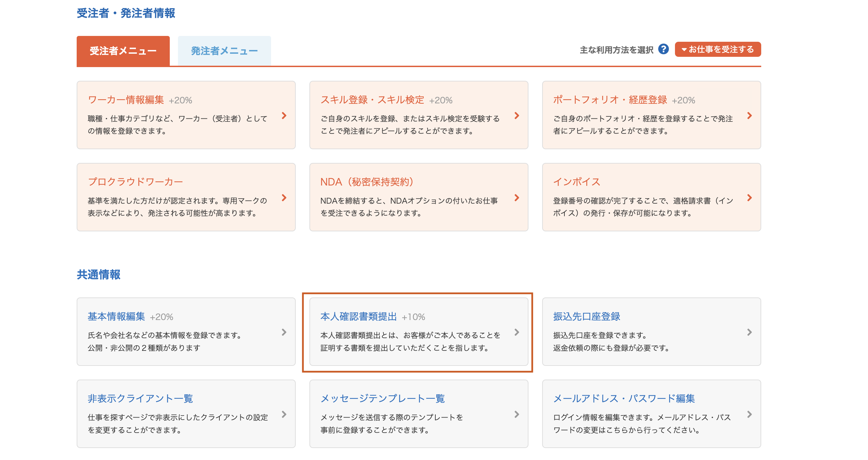Click the chevron on メッセージテンプレート一覧 card

pos(517,414)
